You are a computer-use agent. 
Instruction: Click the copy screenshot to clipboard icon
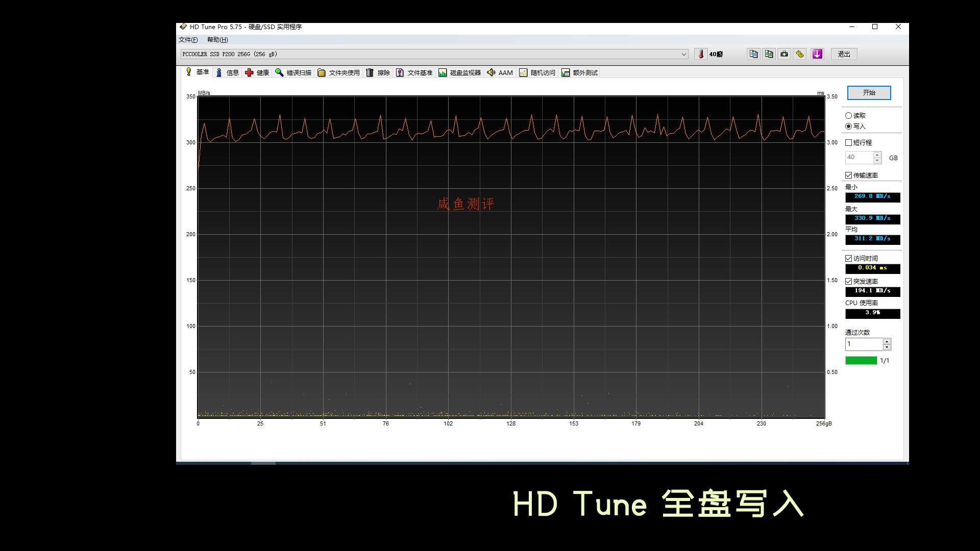[x=769, y=54]
